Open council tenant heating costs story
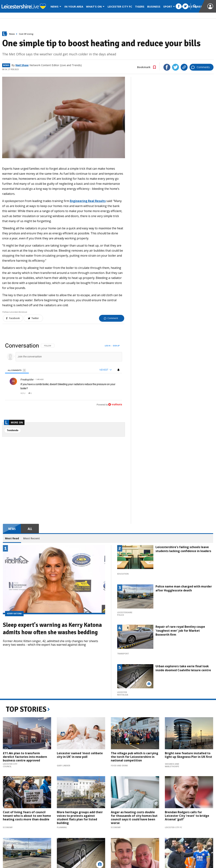The image size is (216, 868). [27, 816]
